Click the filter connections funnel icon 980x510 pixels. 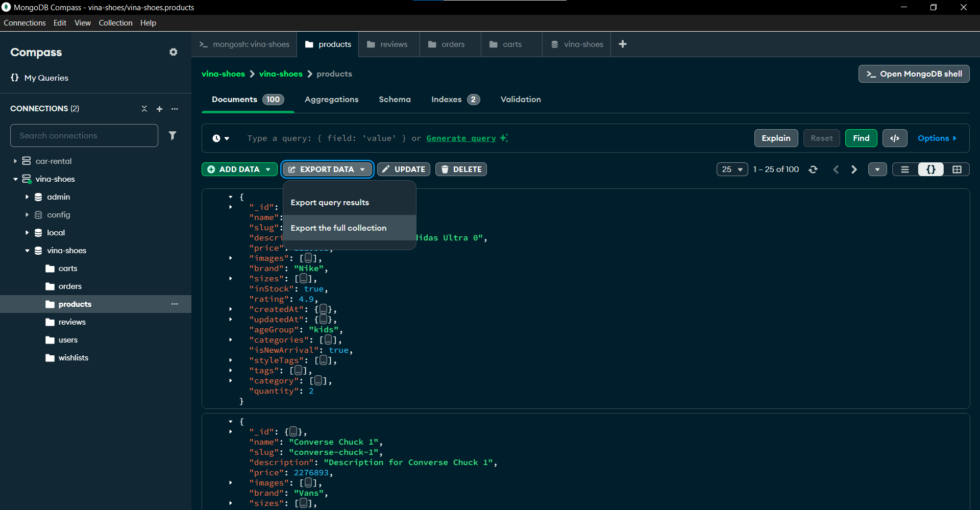coord(173,135)
